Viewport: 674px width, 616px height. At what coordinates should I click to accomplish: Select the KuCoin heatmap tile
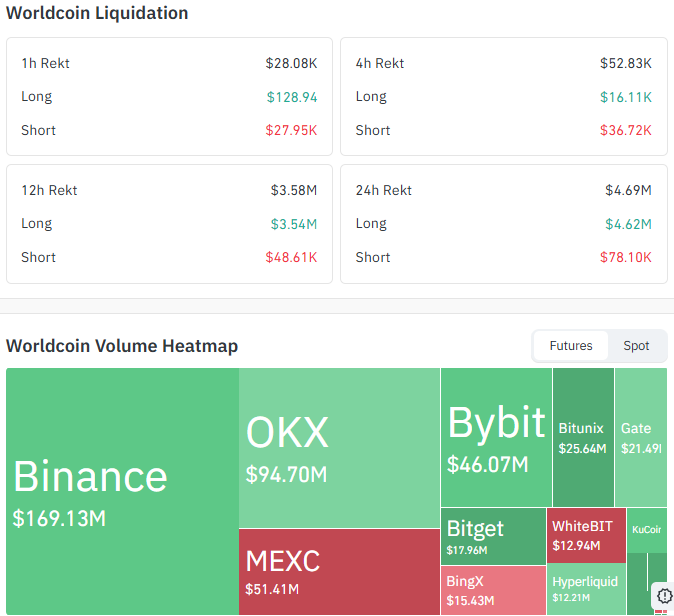[647, 530]
